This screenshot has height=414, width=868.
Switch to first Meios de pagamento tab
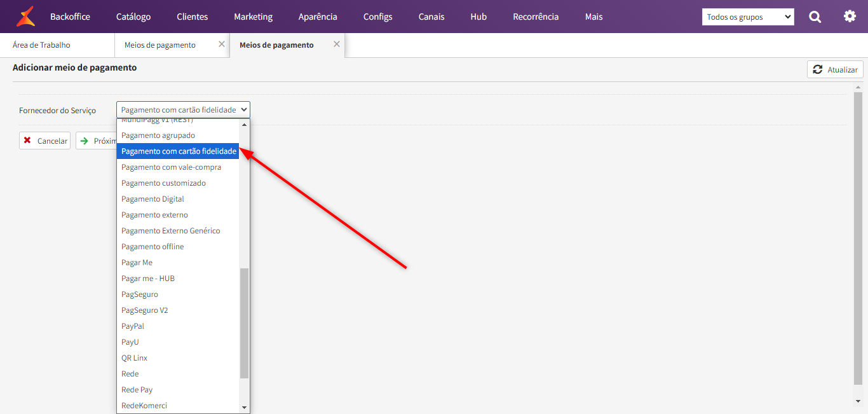click(x=160, y=45)
